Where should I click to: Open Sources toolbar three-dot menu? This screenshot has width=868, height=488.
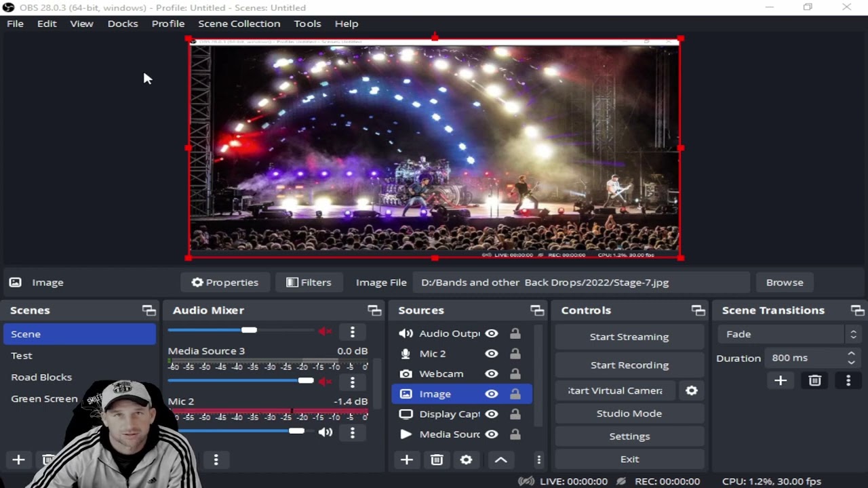(538, 460)
